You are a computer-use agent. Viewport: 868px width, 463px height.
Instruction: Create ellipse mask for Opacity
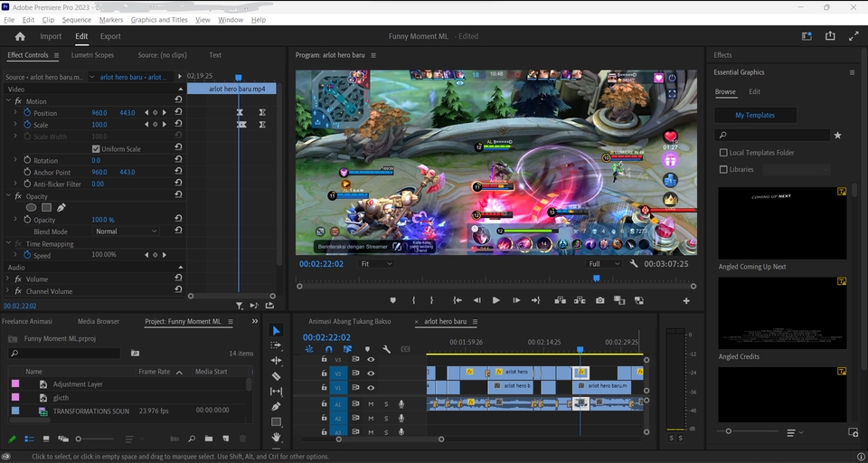point(31,208)
